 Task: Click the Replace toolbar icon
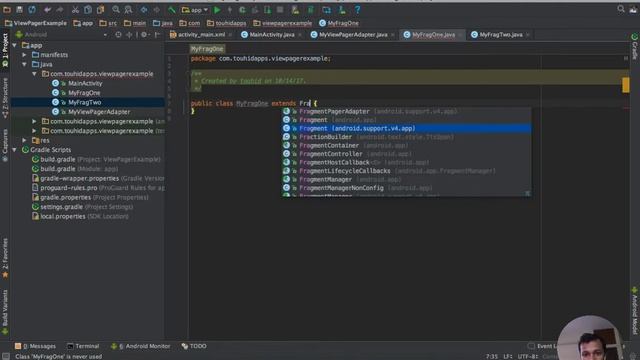pyautogui.click(x=128, y=9)
